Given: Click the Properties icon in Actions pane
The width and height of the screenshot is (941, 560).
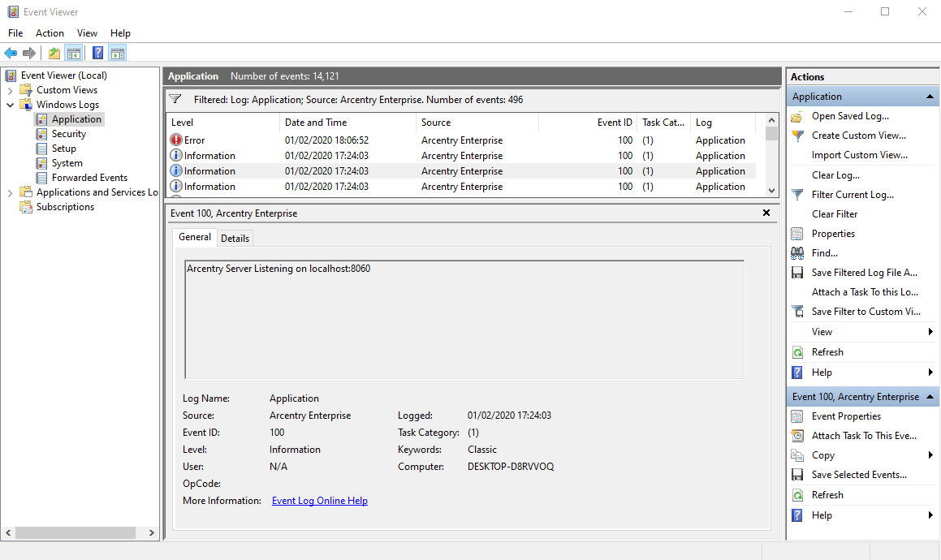Looking at the screenshot, I should click(x=797, y=234).
